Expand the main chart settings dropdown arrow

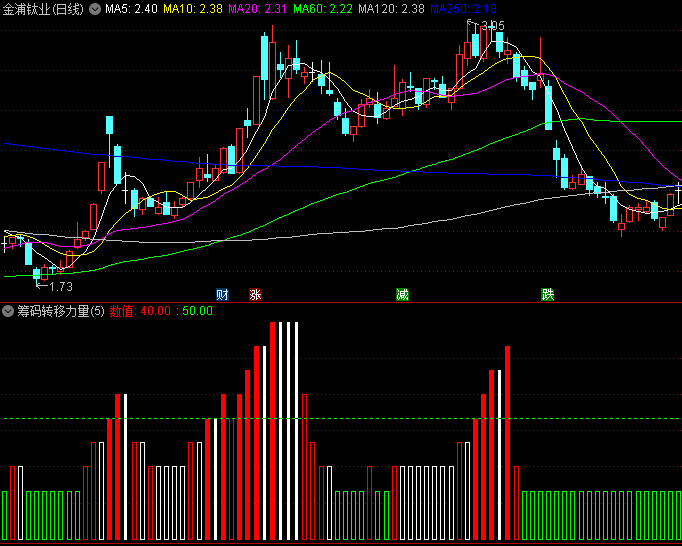point(95,9)
